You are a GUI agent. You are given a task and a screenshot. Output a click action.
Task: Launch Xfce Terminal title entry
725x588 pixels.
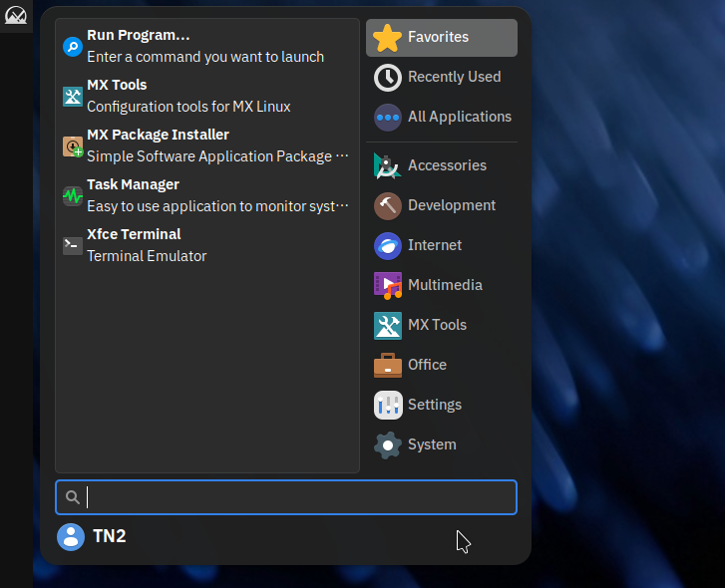134,234
